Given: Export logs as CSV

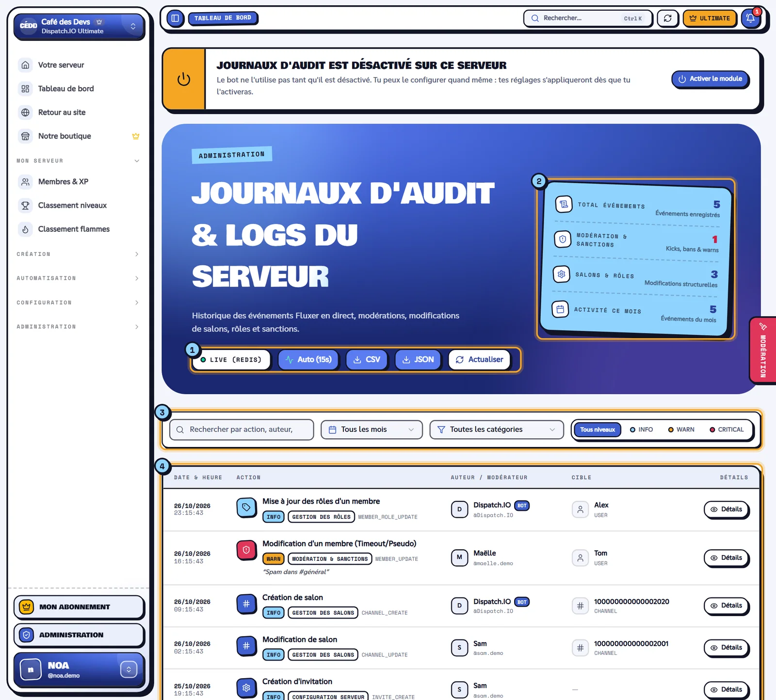Looking at the screenshot, I should tap(367, 360).
